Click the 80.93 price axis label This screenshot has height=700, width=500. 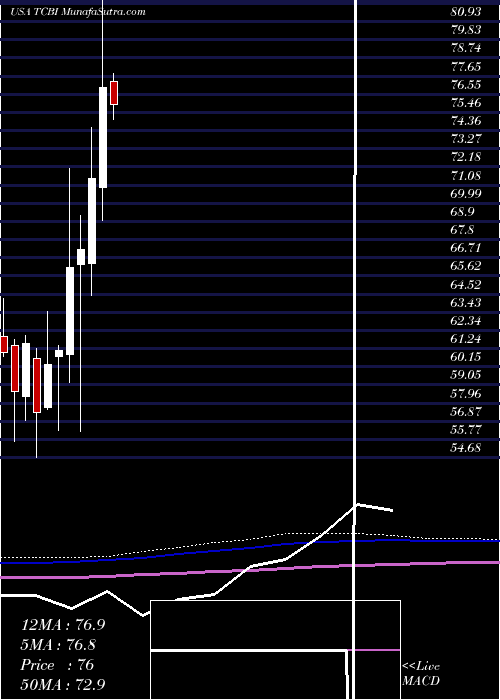pyautogui.click(x=466, y=12)
